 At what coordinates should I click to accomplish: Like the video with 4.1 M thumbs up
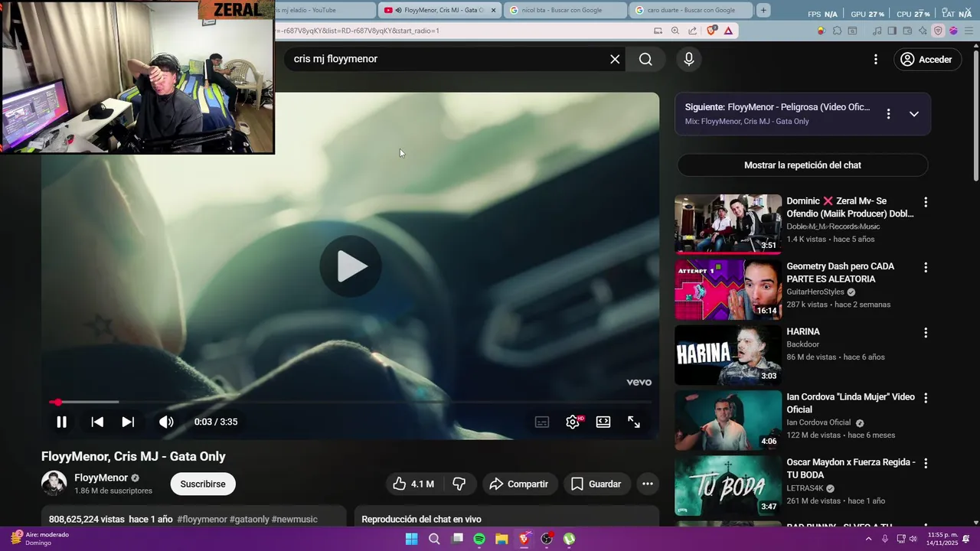tap(414, 484)
